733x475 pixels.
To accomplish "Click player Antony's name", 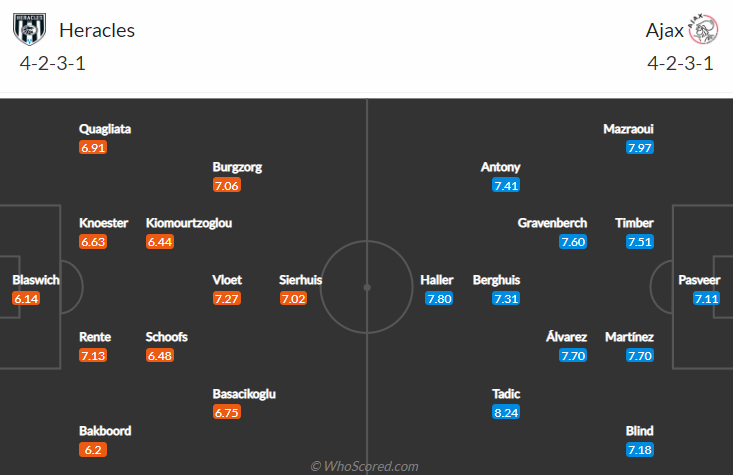I will [x=501, y=167].
